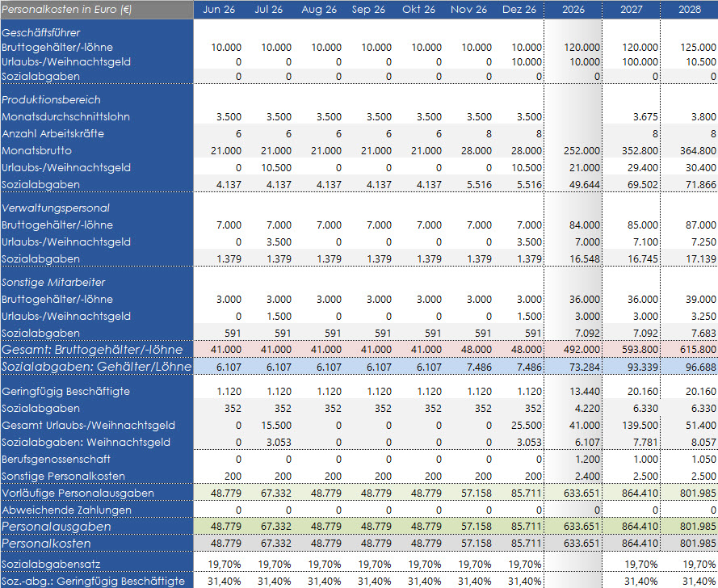Click the 'Monatsdurchschnittslohn' row label

click(x=65, y=117)
